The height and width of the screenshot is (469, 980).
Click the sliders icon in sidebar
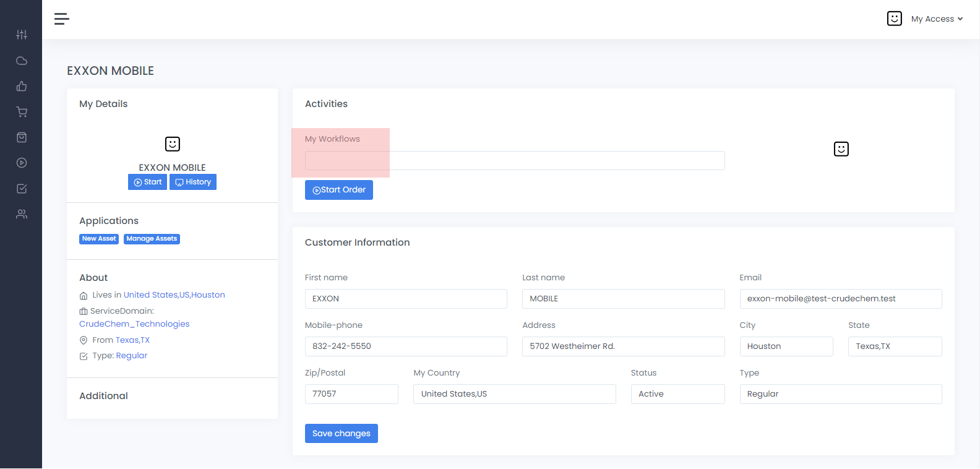[x=22, y=35]
